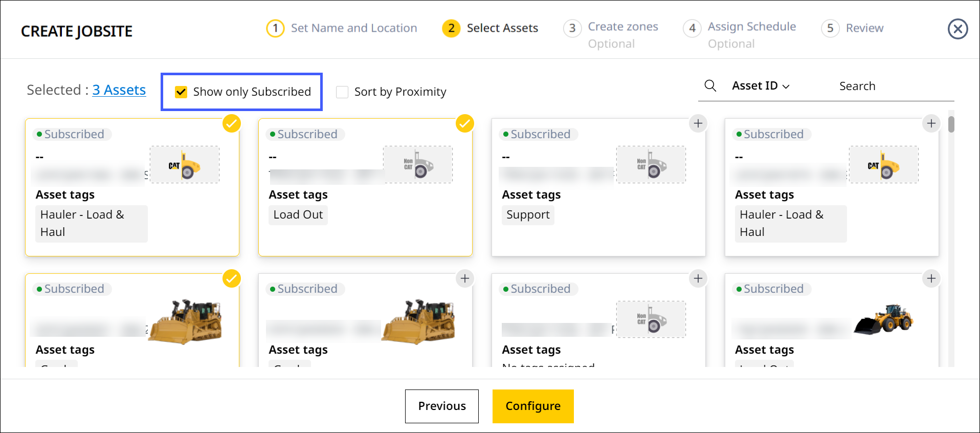Click the Previous button
Image resolution: width=980 pixels, height=433 pixels.
(x=442, y=406)
